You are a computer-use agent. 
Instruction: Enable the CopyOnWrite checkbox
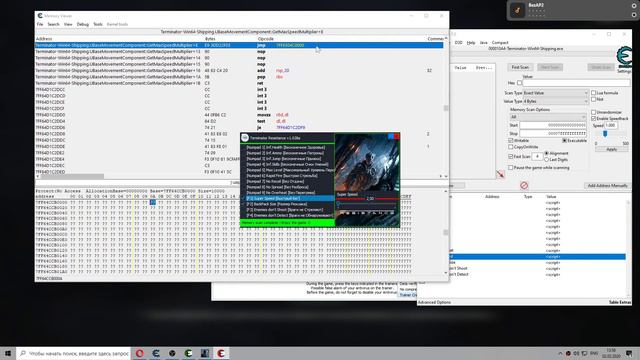[511, 147]
